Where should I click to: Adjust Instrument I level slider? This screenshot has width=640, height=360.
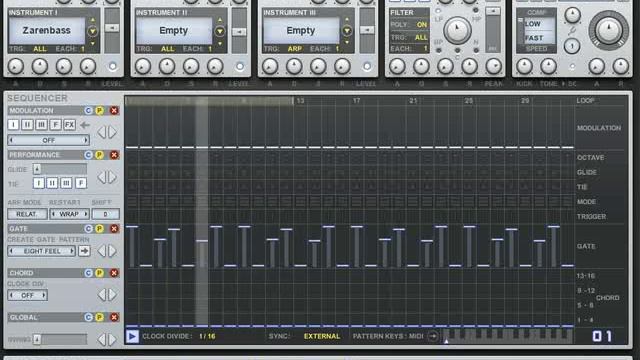click(112, 28)
